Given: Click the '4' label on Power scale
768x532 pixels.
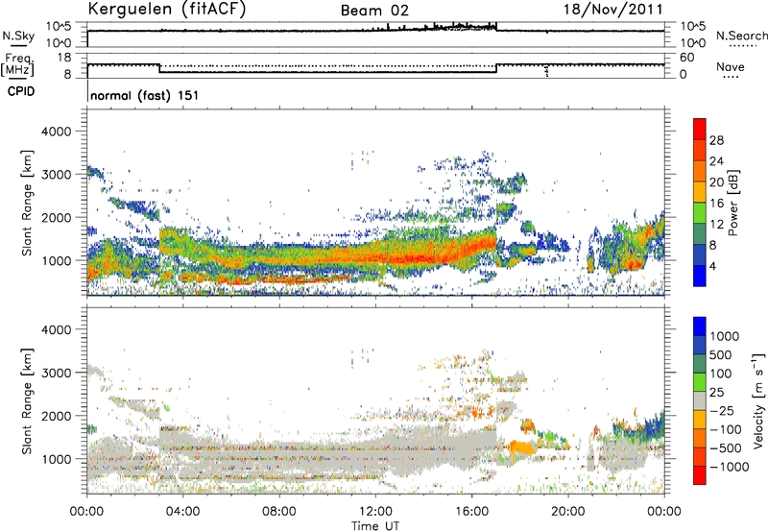Looking at the screenshot, I should [713, 267].
